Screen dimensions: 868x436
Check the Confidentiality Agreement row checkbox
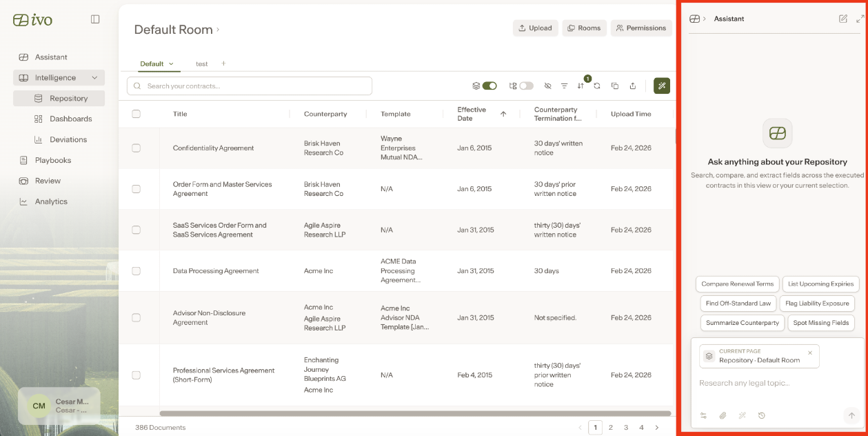(136, 148)
